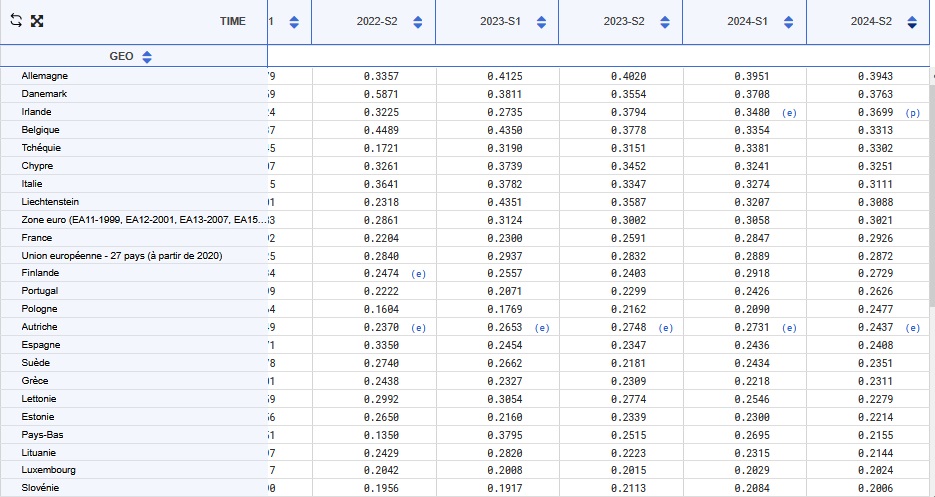Click the 2022-S2 column header text
The image size is (935, 497).
(x=377, y=21)
